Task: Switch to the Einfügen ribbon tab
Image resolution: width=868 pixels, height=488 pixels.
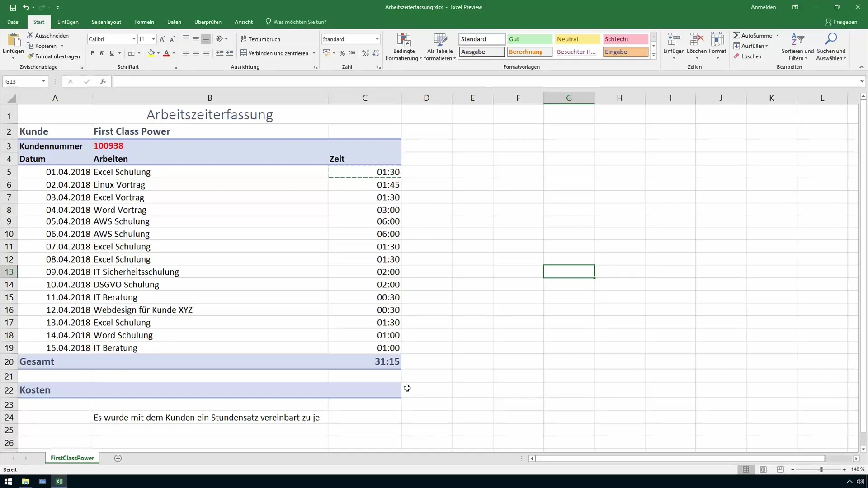Action: coord(68,22)
